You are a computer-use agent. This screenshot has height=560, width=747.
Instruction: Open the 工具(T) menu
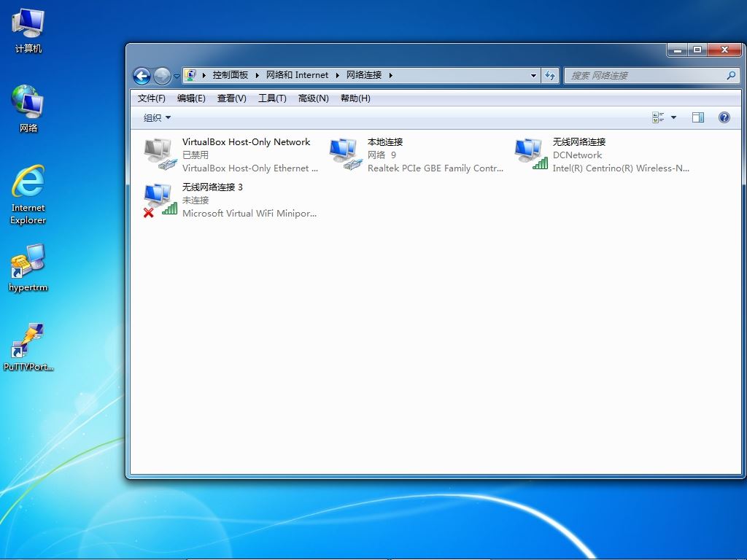pyautogui.click(x=272, y=98)
